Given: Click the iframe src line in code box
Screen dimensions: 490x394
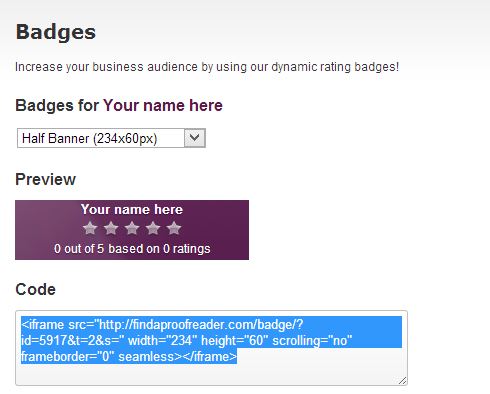Looking at the screenshot, I should click(x=162, y=324).
